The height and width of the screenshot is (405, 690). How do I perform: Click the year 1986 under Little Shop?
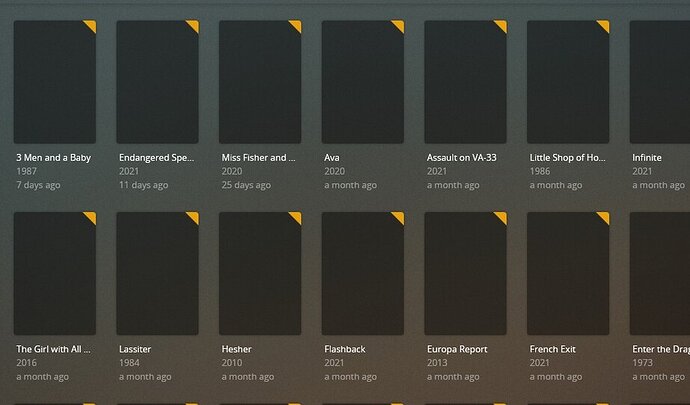[x=540, y=171]
